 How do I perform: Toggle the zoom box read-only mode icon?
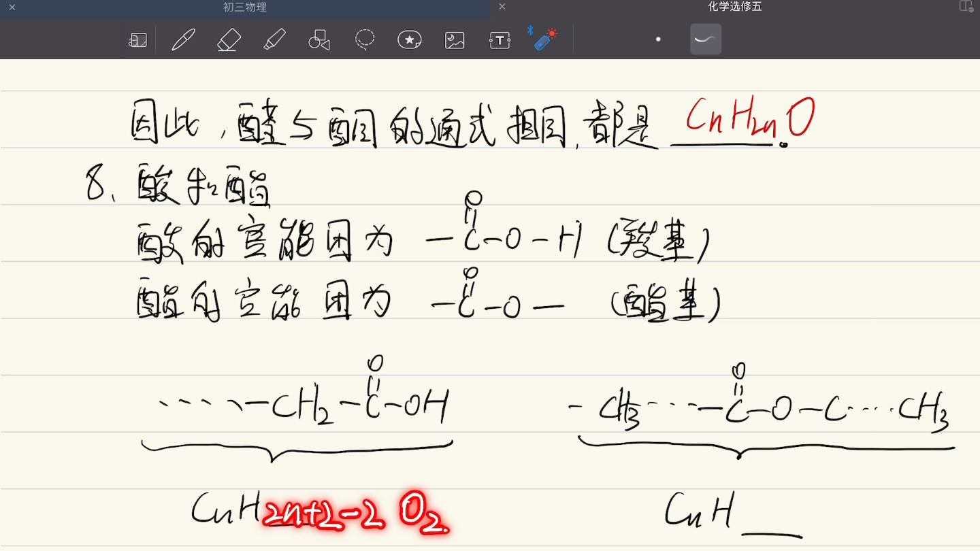coord(137,40)
